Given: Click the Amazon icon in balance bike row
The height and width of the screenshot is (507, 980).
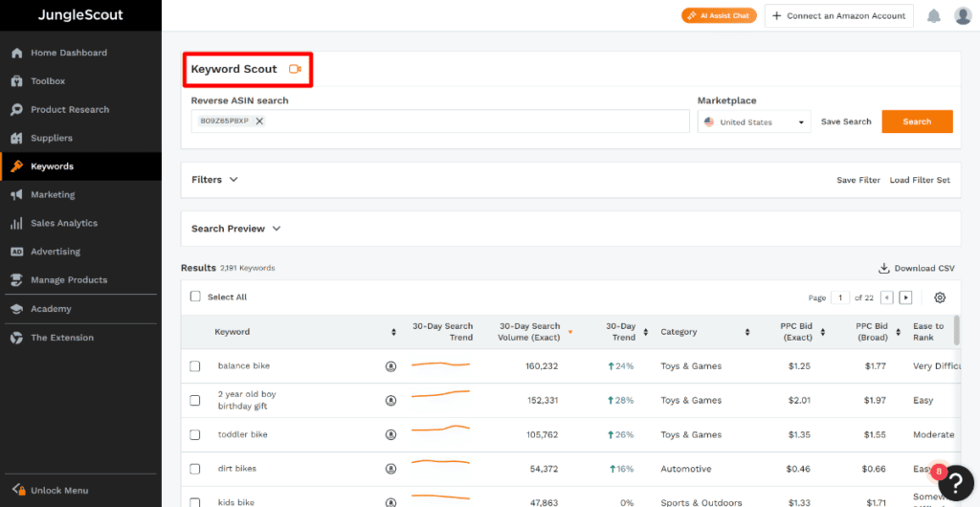Looking at the screenshot, I should pos(391,366).
